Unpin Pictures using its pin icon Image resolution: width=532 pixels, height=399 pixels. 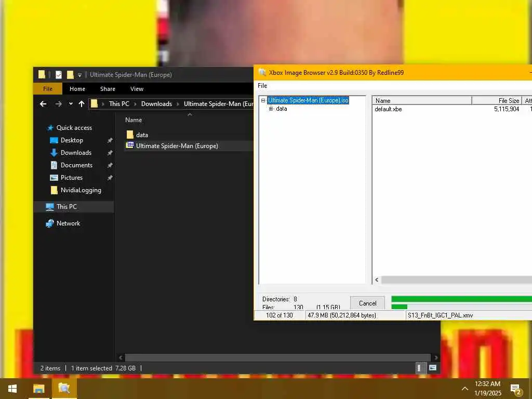click(110, 178)
